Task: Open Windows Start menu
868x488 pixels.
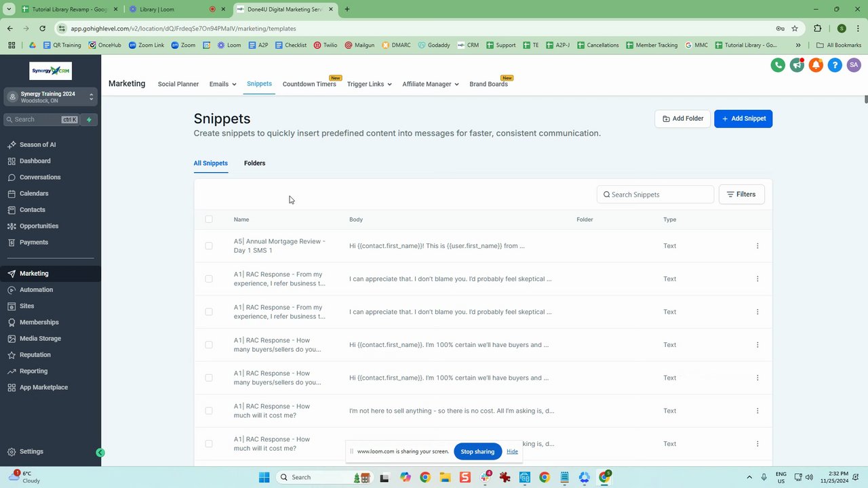Action: 264,477
